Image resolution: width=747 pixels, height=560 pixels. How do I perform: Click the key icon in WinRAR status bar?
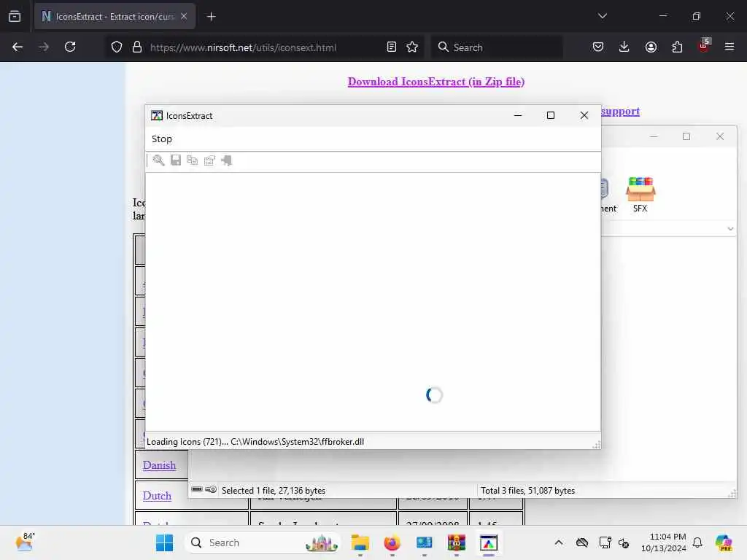point(211,489)
